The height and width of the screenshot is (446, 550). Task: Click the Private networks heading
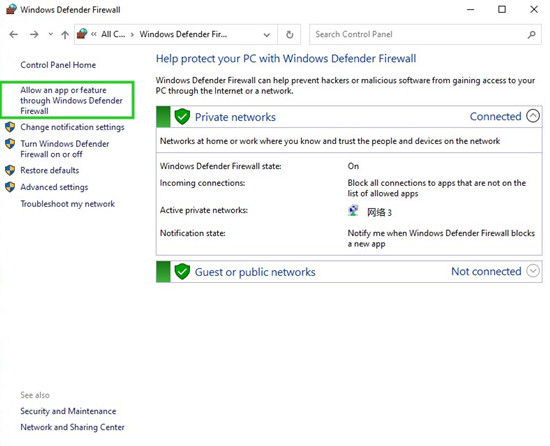coord(235,117)
